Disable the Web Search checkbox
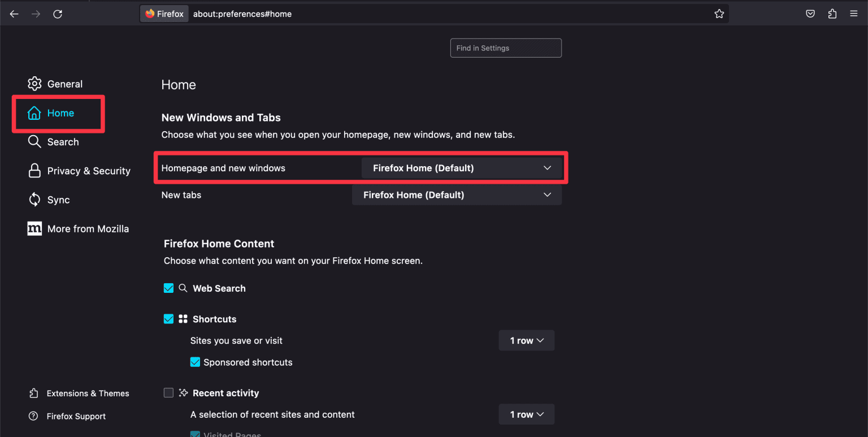 (168, 288)
